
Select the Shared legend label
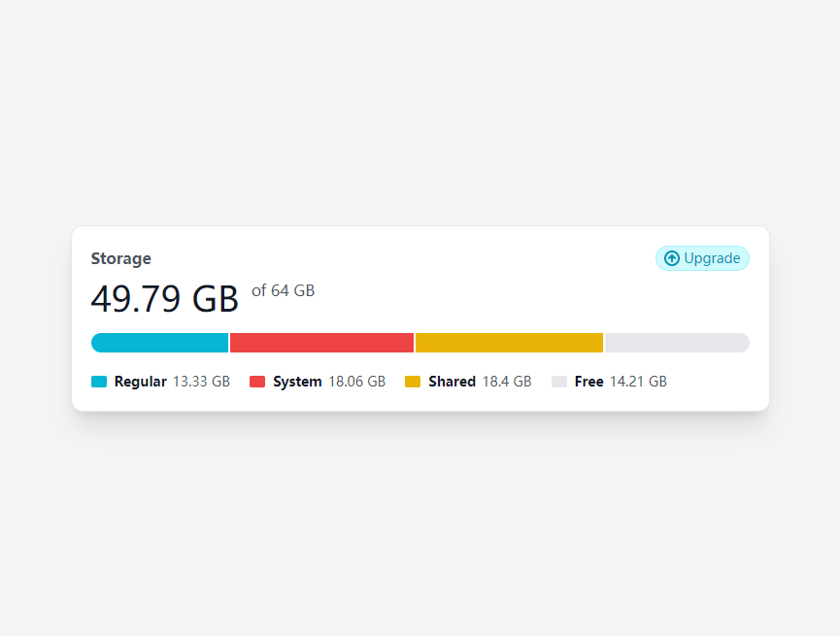coord(453,382)
